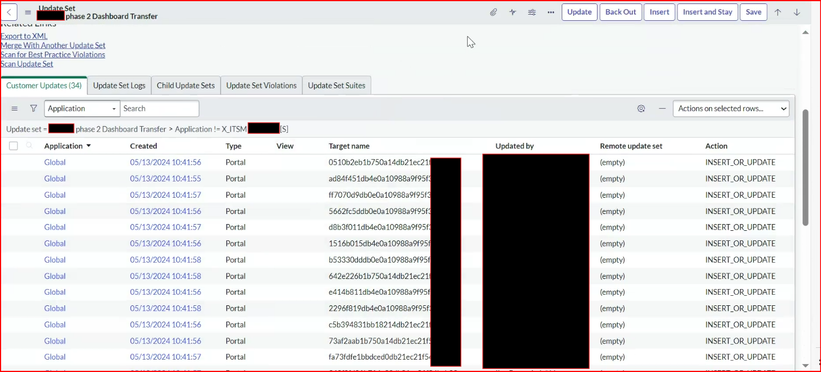Go to previous record with up arrow
The height and width of the screenshot is (372, 821).
click(778, 12)
